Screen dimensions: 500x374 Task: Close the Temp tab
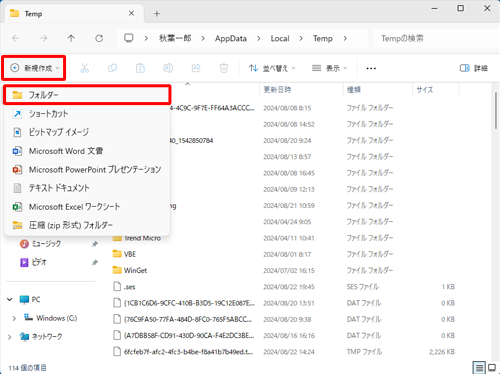131,13
